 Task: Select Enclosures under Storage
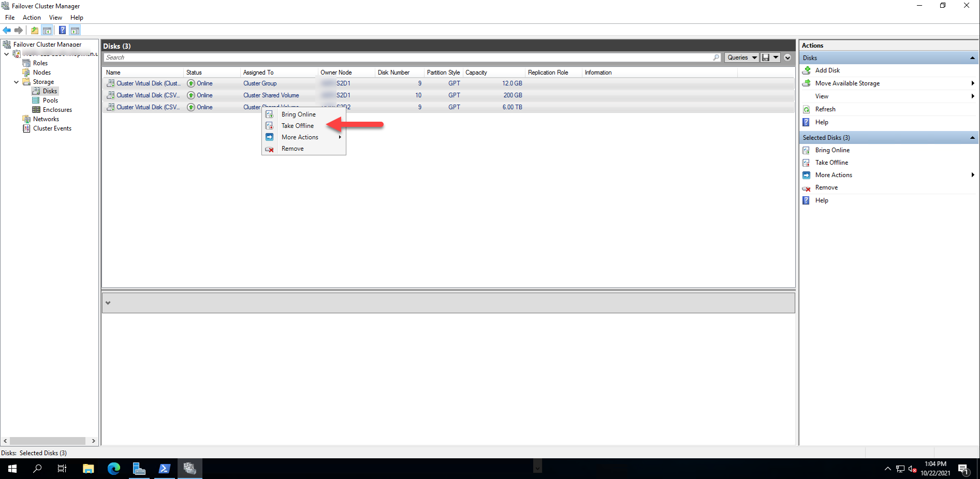pos(57,110)
